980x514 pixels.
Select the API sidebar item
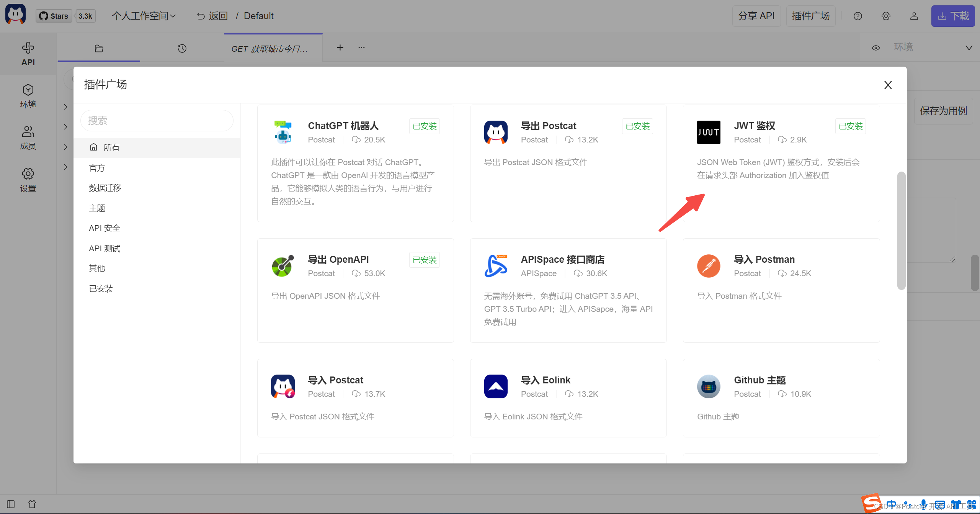(x=28, y=54)
